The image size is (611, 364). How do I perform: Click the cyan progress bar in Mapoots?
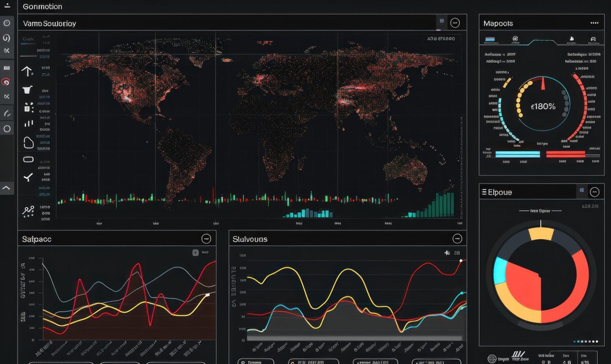[x=517, y=153]
